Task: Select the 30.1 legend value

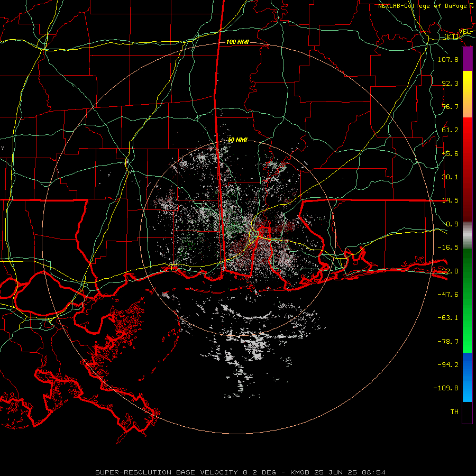Action: [x=450, y=177]
